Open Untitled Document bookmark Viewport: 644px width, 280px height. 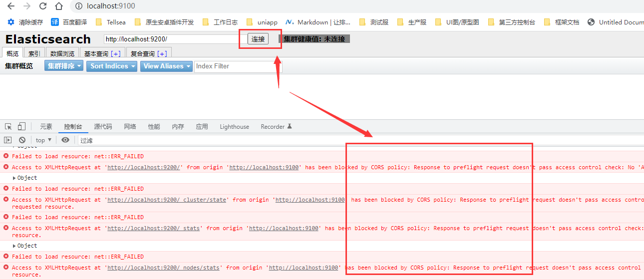pyautogui.click(x=616, y=22)
